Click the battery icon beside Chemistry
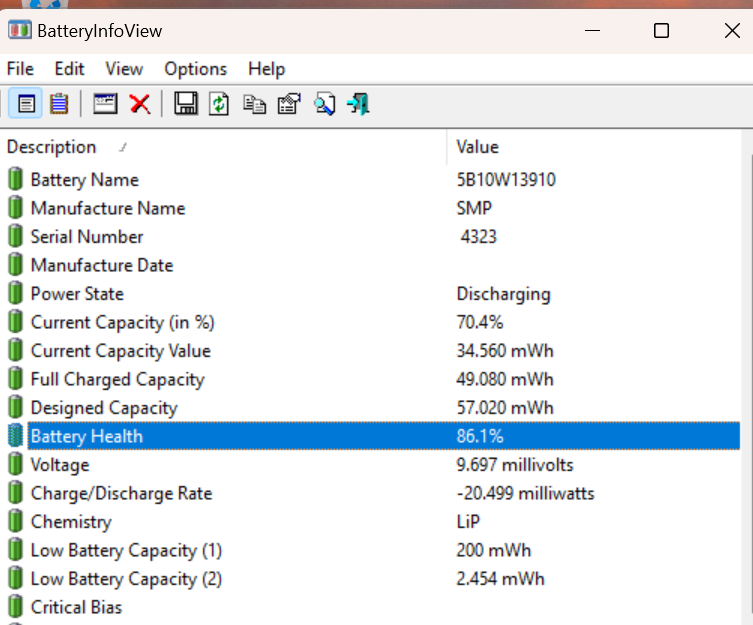This screenshot has width=753, height=625. [x=15, y=521]
